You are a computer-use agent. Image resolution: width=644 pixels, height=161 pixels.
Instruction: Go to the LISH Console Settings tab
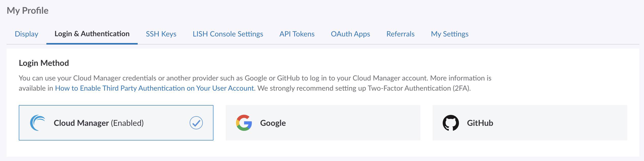(x=228, y=34)
